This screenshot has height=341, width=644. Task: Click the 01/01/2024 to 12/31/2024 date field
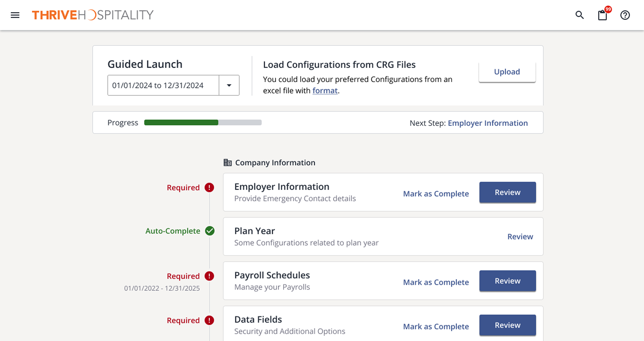[x=163, y=85]
